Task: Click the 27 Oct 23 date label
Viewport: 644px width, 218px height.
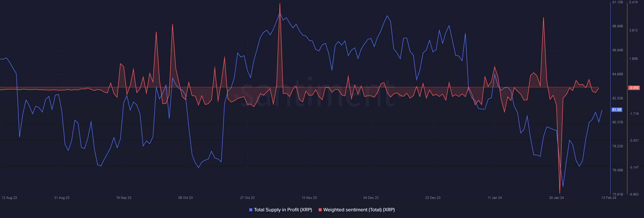Action: click(x=247, y=198)
